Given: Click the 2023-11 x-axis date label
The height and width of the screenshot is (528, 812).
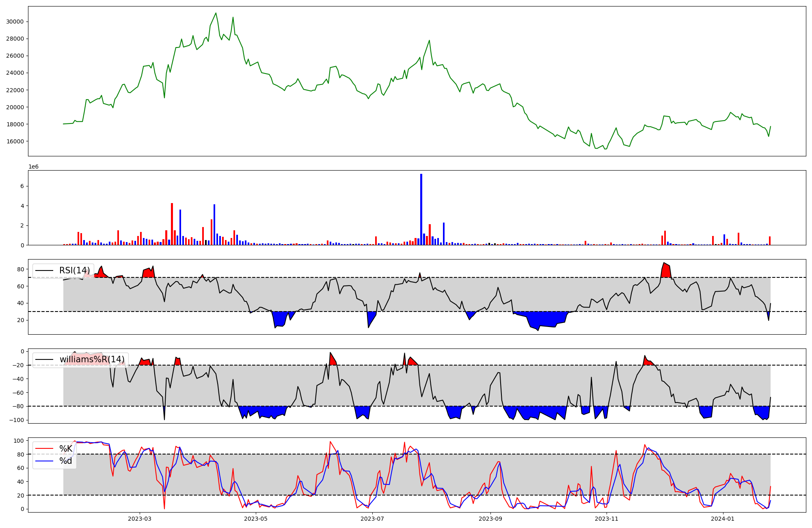Looking at the screenshot, I should point(607,519).
